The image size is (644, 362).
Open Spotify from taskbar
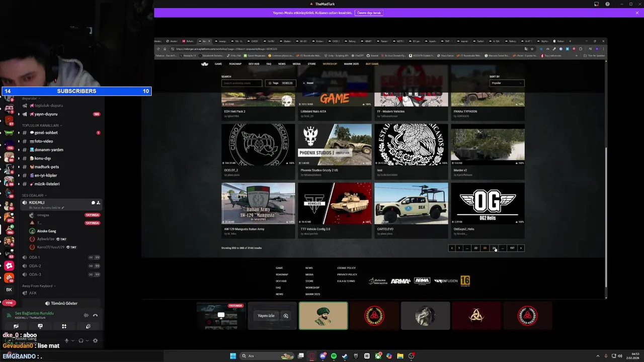[x=334, y=356]
